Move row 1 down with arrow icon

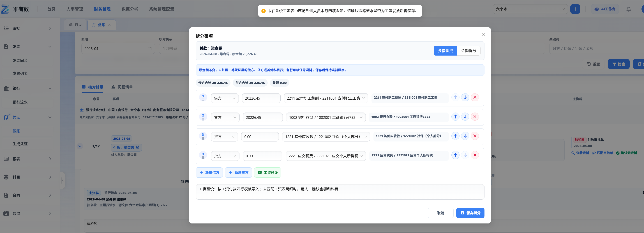coord(465,97)
